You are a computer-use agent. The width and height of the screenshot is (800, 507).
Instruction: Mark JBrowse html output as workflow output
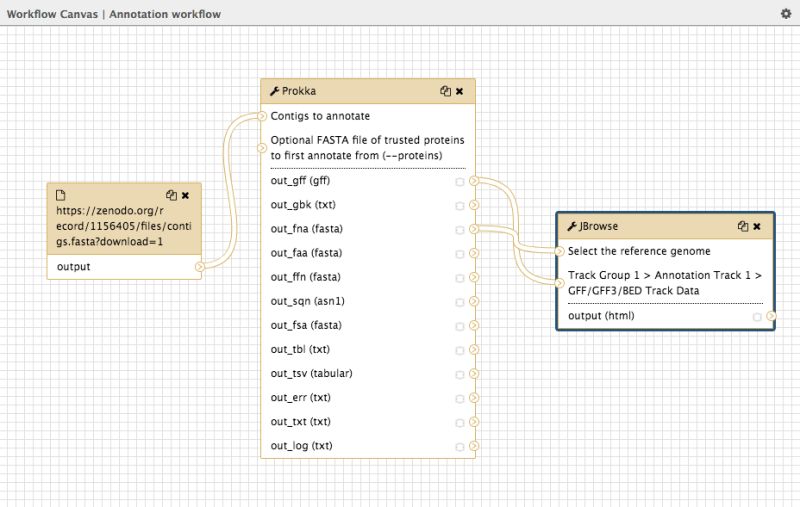click(757, 317)
